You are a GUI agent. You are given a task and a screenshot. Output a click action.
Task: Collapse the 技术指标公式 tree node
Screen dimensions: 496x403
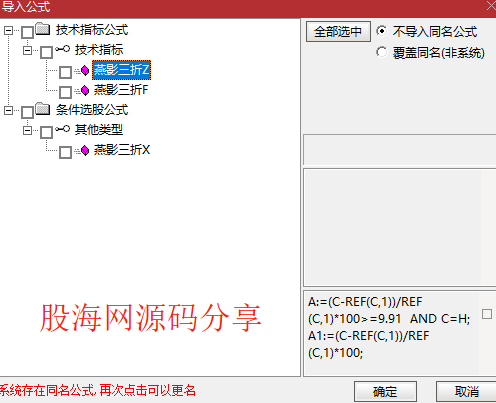tap(8, 30)
